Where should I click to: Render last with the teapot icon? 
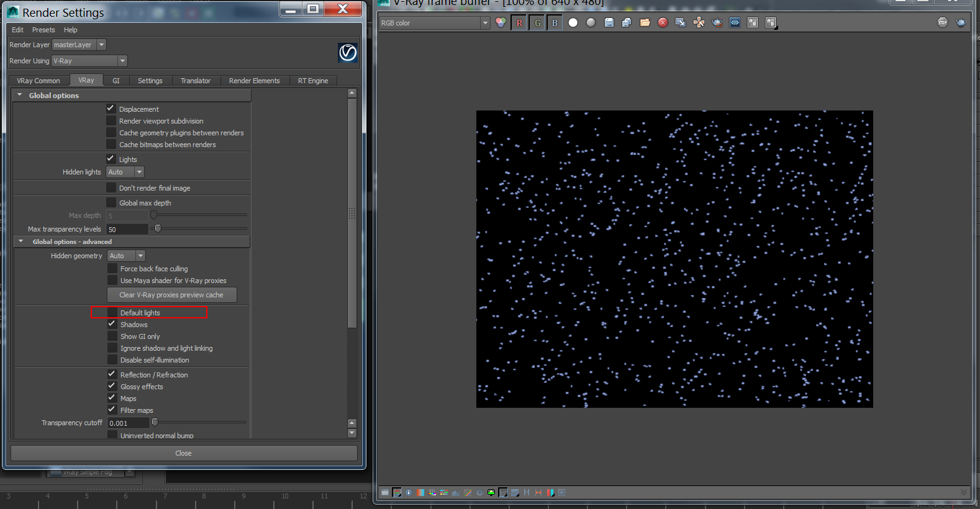[x=961, y=22]
